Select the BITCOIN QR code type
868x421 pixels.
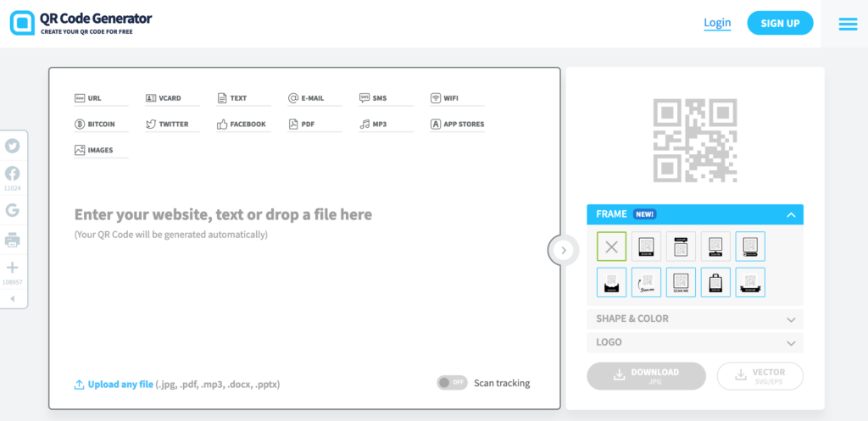click(101, 125)
